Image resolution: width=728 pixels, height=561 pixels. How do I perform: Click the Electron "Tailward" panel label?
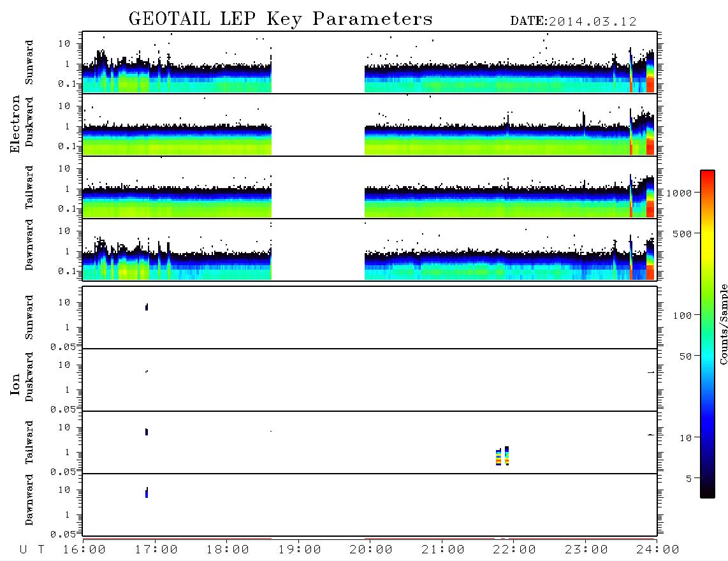tap(29, 187)
